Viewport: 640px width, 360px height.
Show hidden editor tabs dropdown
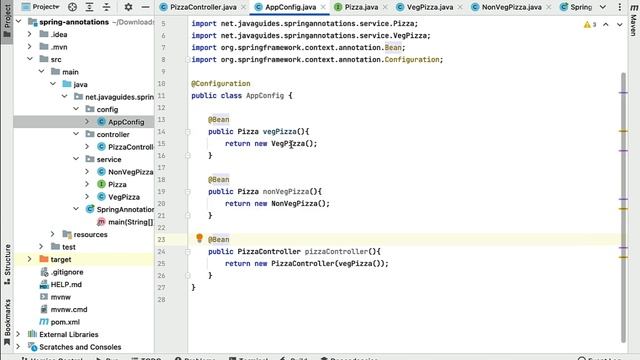[x=603, y=7]
